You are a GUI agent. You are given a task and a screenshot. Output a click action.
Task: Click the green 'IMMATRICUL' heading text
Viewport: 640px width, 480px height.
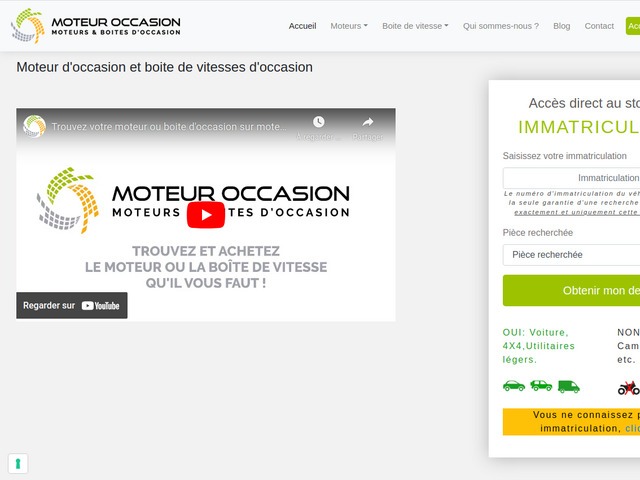(x=579, y=127)
